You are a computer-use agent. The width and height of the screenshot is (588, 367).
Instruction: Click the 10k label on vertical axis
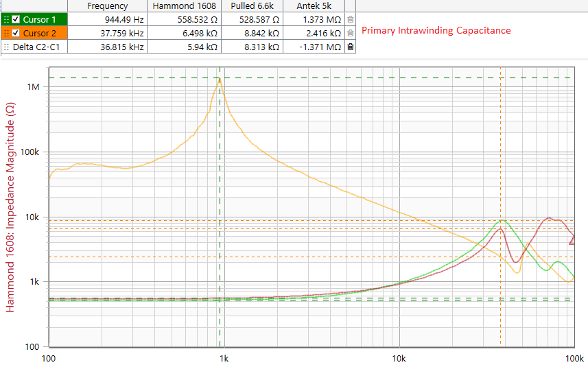pyautogui.click(x=32, y=217)
